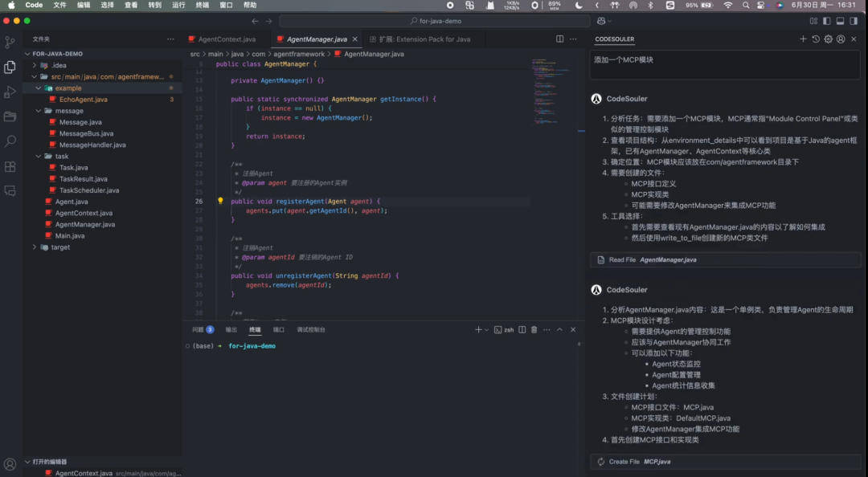The width and height of the screenshot is (868, 477).
Task: Click the trash icon to kill the terminal
Action: point(534,329)
